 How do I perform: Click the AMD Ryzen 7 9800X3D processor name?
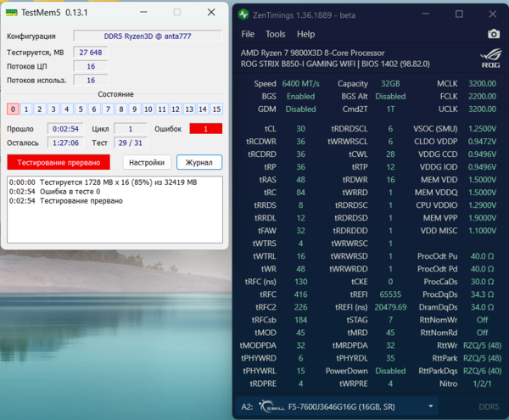[312, 53]
